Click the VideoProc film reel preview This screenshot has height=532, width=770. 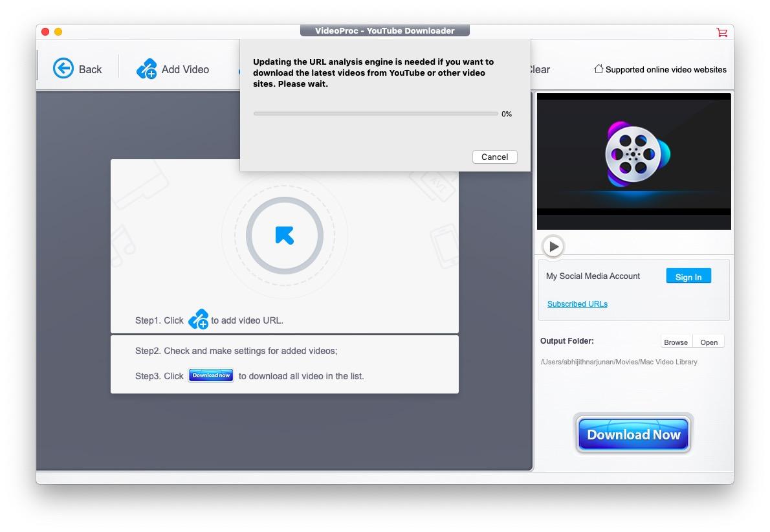(x=634, y=161)
